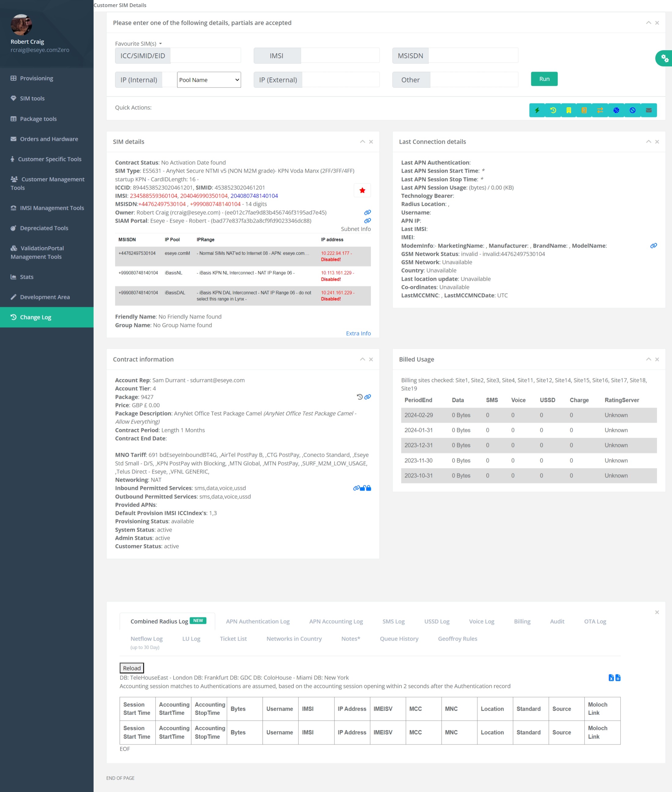Screen dimensions: 672x792
Task: Click the yellow building quick action
Action: [x=568, y=110]
